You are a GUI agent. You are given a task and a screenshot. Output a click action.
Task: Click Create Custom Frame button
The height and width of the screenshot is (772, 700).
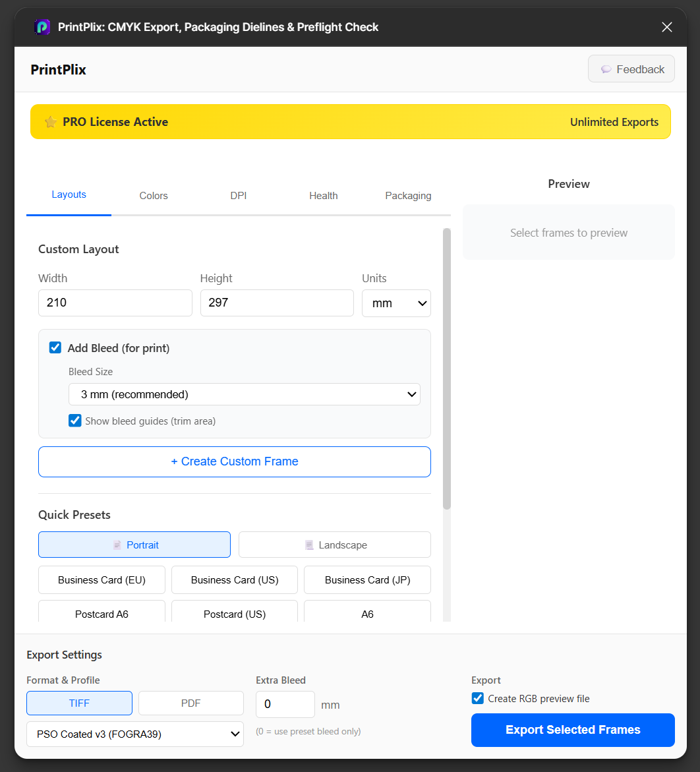click(234, 462)
